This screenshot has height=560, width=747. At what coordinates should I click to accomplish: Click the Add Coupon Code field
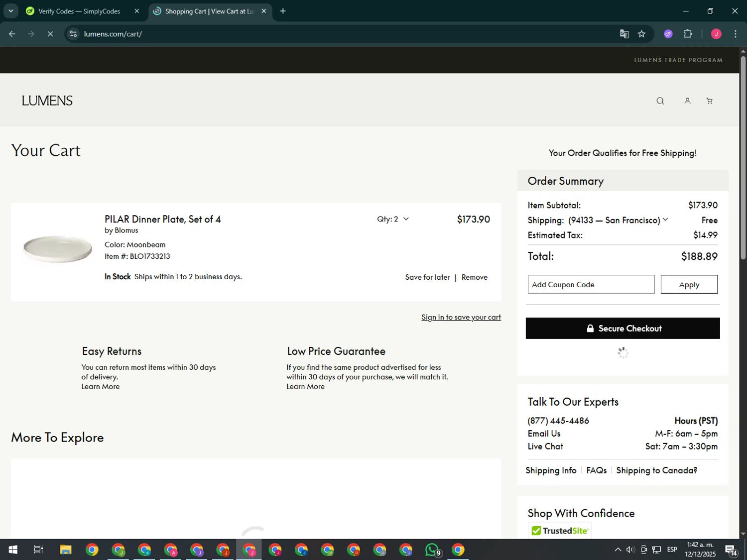pos(591,285)
